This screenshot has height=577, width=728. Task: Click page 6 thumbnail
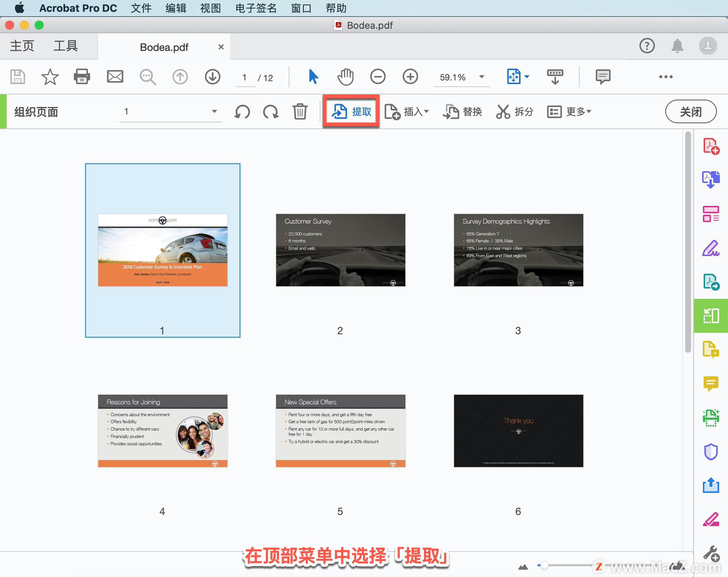point(518,430)
